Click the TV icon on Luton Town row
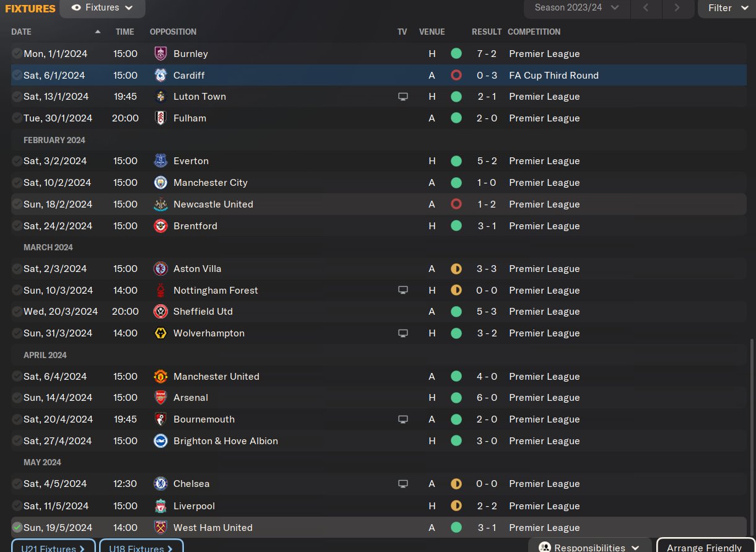This screenshot has width=756, height=552. pyautogui.click(x=403, y=97)
